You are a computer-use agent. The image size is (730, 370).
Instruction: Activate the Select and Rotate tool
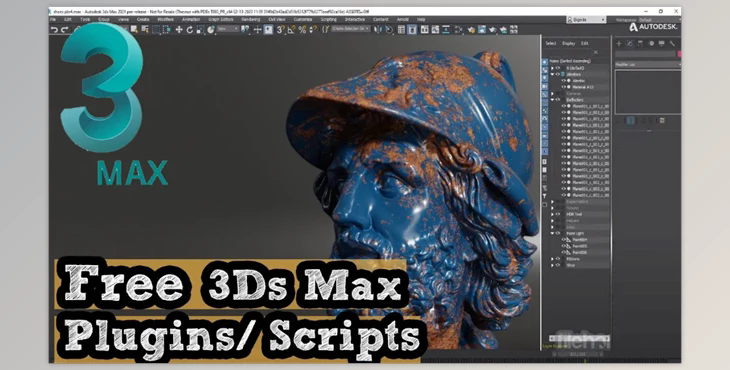coord(189,29)
